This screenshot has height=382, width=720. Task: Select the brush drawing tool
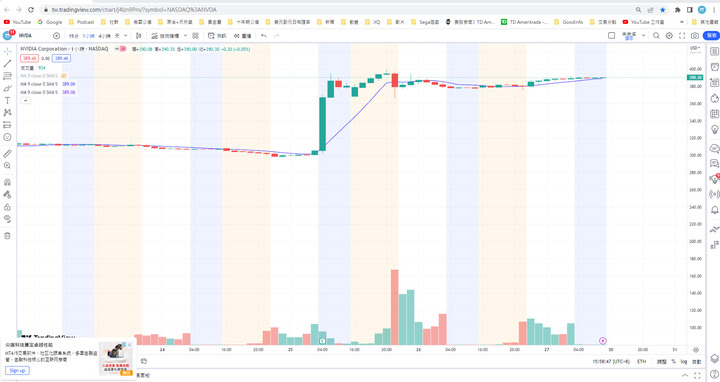7,88
